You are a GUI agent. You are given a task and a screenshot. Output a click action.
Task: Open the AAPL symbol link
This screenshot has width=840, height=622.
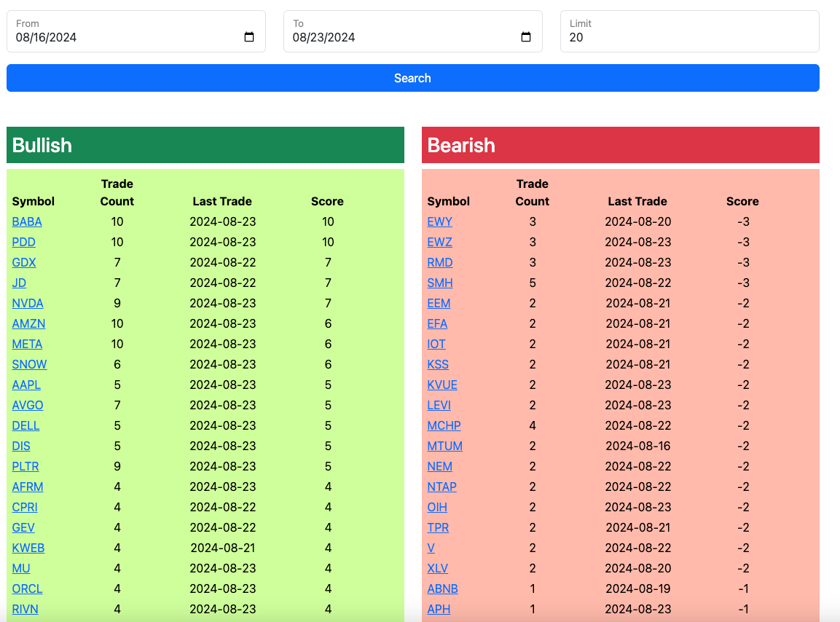pyautogui.click(x=26, y=385)
